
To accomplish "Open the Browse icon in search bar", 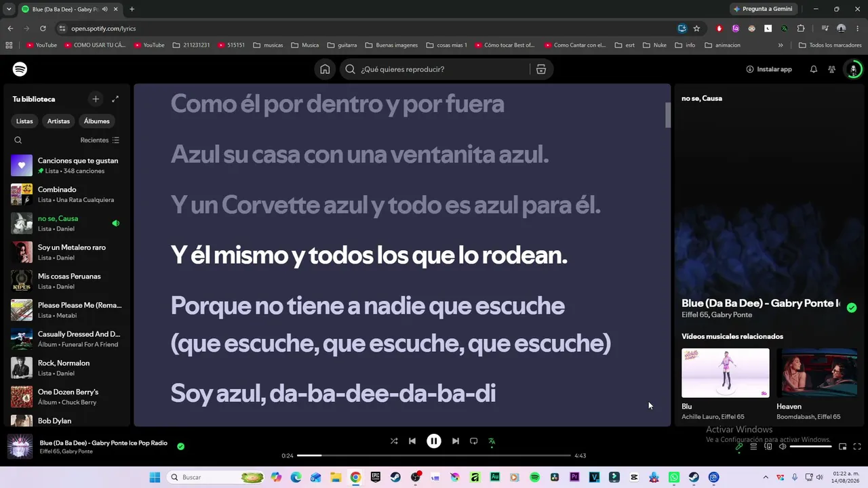I will 541,69.
